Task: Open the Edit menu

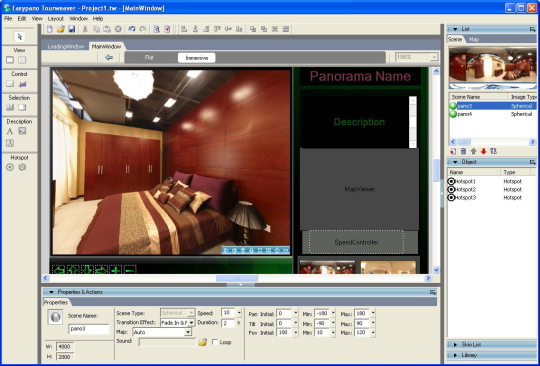Action: (22, 19)
